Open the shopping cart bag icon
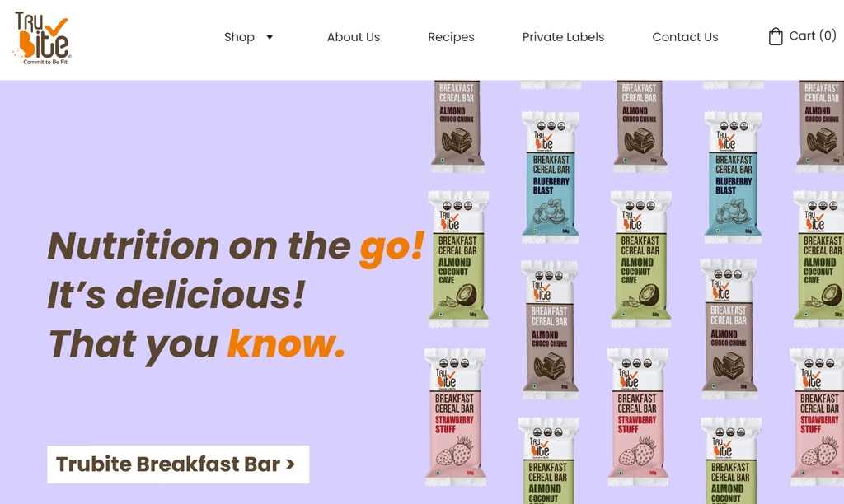Viewport: 844px width, 504px height. (x=775, y=36)
